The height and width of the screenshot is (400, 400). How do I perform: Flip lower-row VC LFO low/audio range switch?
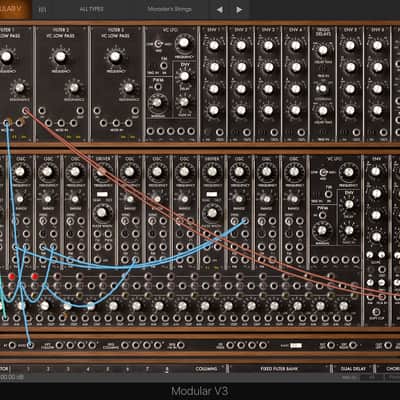[x=324, y=172]
